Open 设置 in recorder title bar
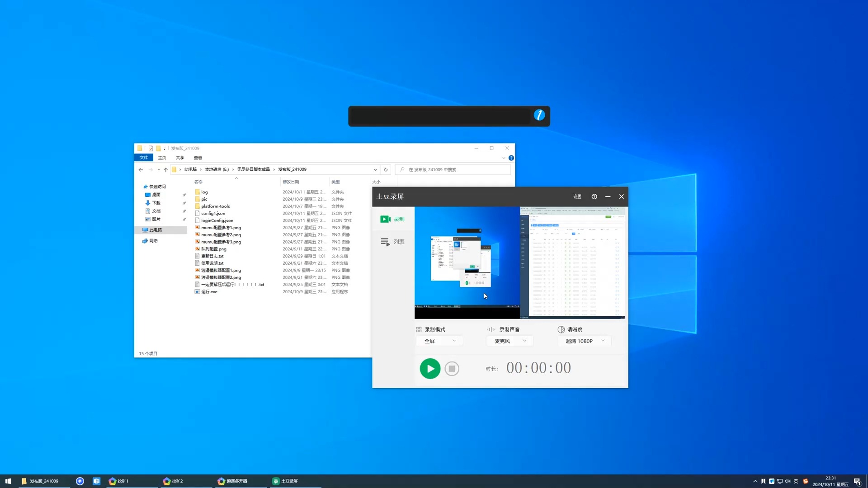Screen dimensions: 868x488 [577, 197]
